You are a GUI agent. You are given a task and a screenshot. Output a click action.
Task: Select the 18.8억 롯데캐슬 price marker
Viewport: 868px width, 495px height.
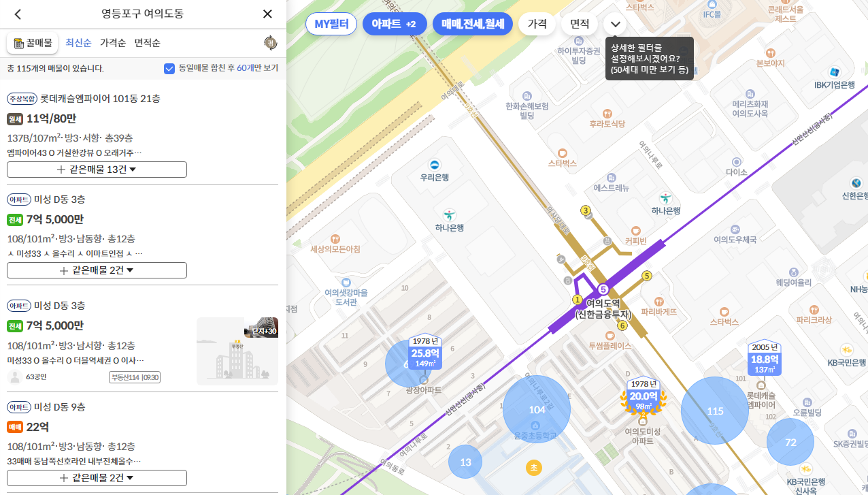(765, 358)
